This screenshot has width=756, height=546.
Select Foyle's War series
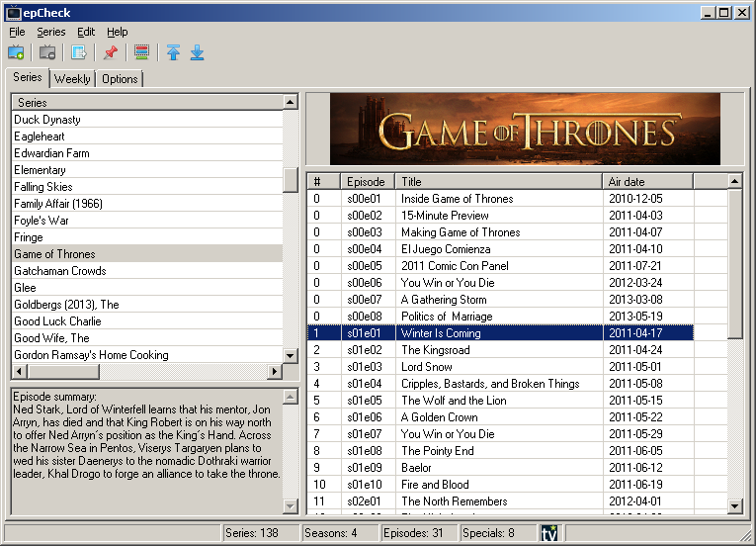click(147, 221)
